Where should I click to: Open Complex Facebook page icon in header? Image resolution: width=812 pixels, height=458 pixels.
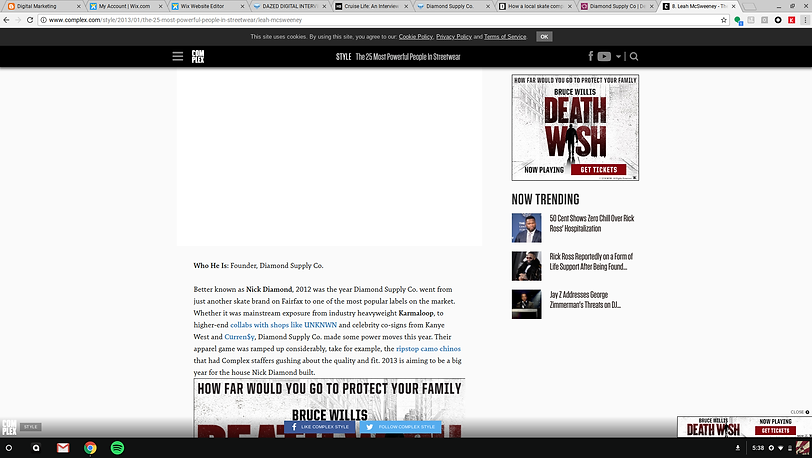(591, 56)
